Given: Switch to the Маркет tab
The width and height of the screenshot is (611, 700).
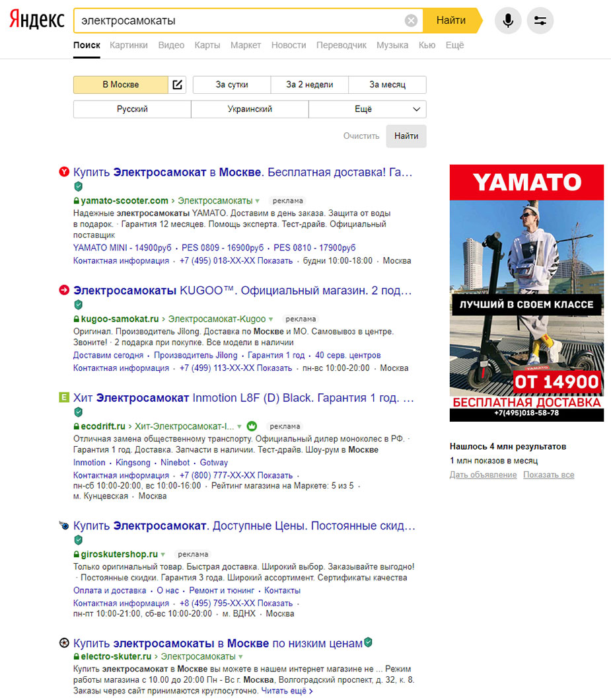Looking at the screenshot, I should [246, 45].
